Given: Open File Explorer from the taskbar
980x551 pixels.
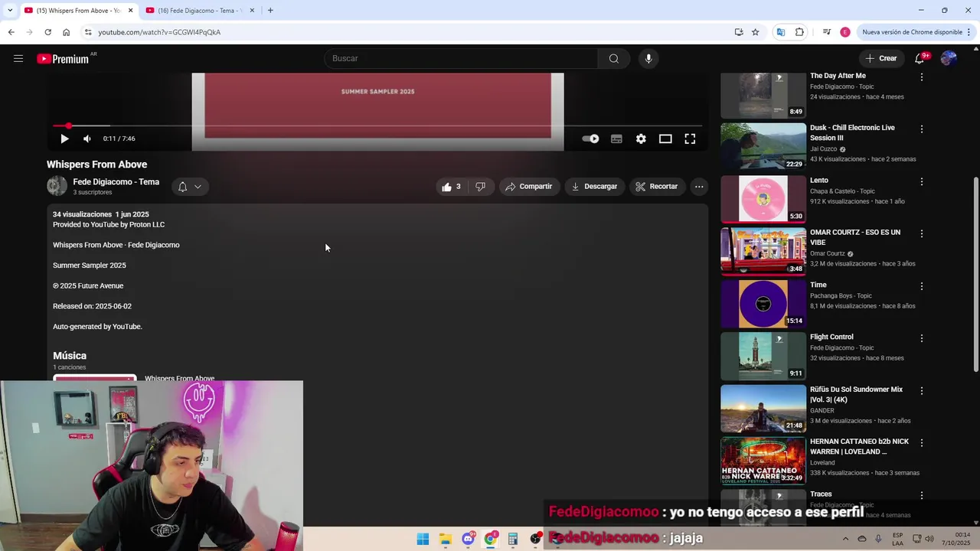Looking at the screenshot, I should [x=446, y=539].
